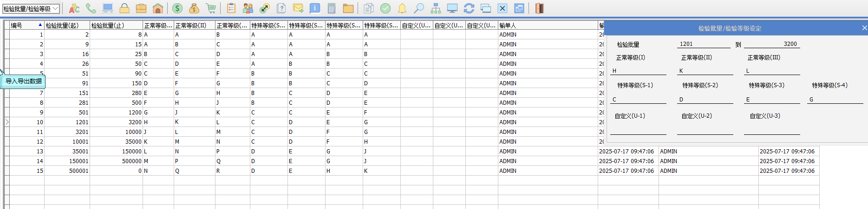Click the 检验批量(起) column header

tap(66, 25)
